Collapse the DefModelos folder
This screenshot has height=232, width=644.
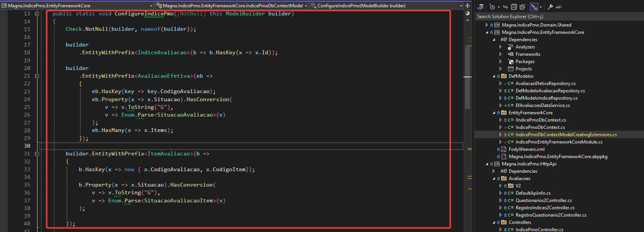pyautogui.click(x=494, y=76)
